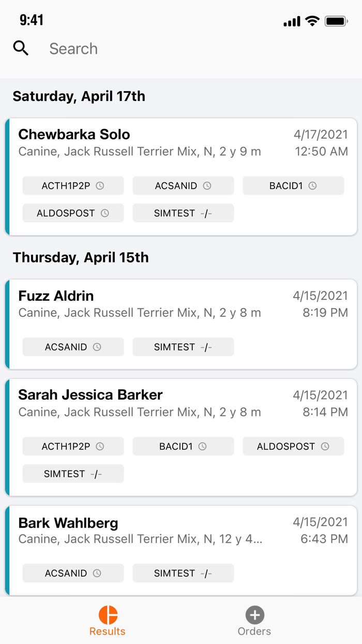362x644 pixels.
Task: Click the clock icon on Sarah Jessica Barker's BACID1
Action: (203, 447)
